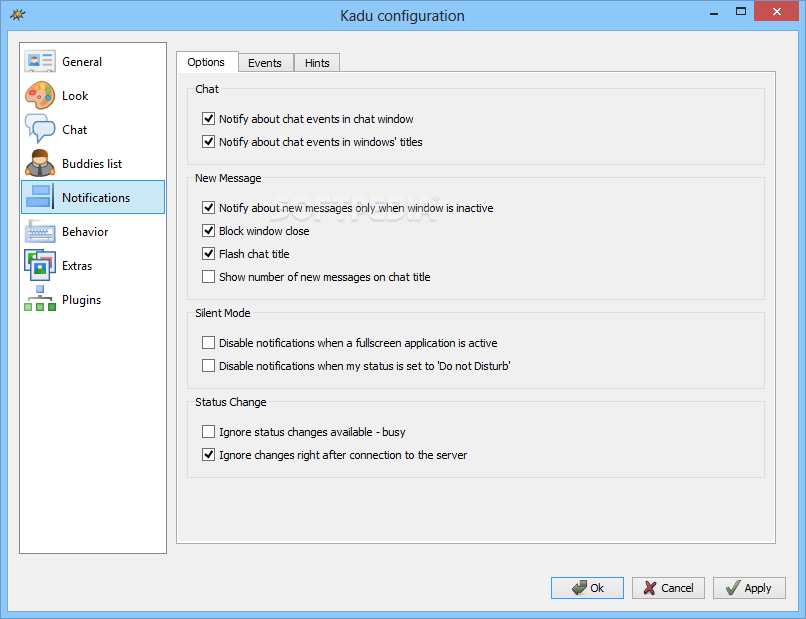Screen dimensions: 806x619
Task: Click the Cancel button
Action: 668,588
